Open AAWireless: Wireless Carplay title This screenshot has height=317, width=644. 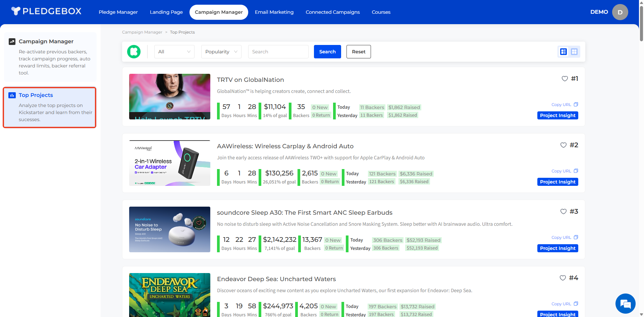tap(285, 146)
